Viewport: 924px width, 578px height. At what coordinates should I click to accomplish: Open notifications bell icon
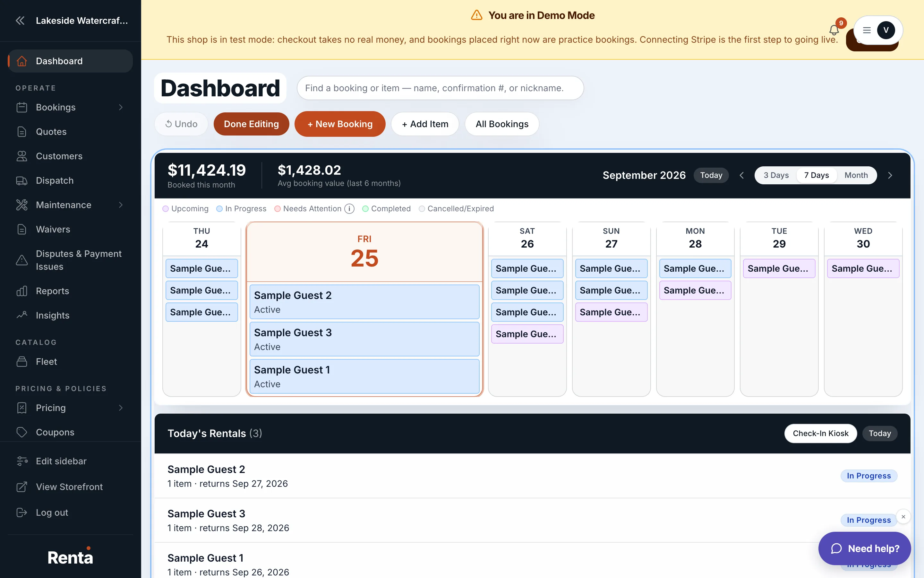[x=834, y=30]
